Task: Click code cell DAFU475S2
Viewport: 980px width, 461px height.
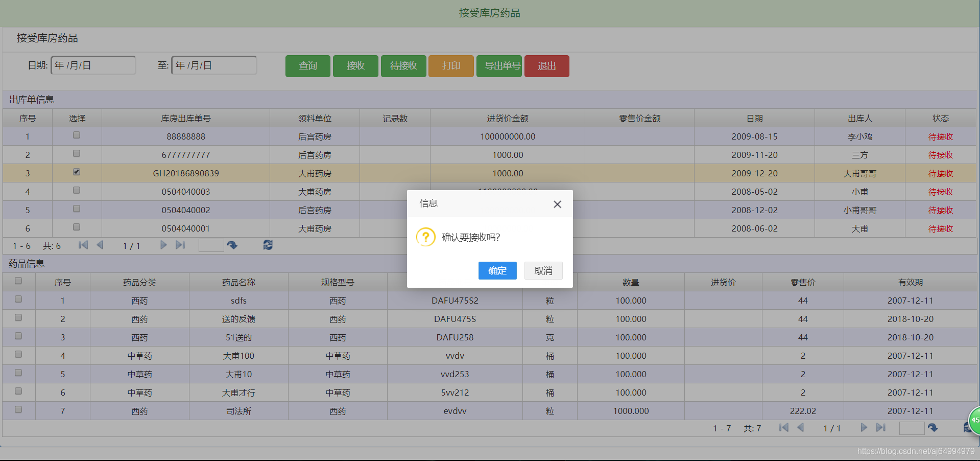Action: pos(455,301)
